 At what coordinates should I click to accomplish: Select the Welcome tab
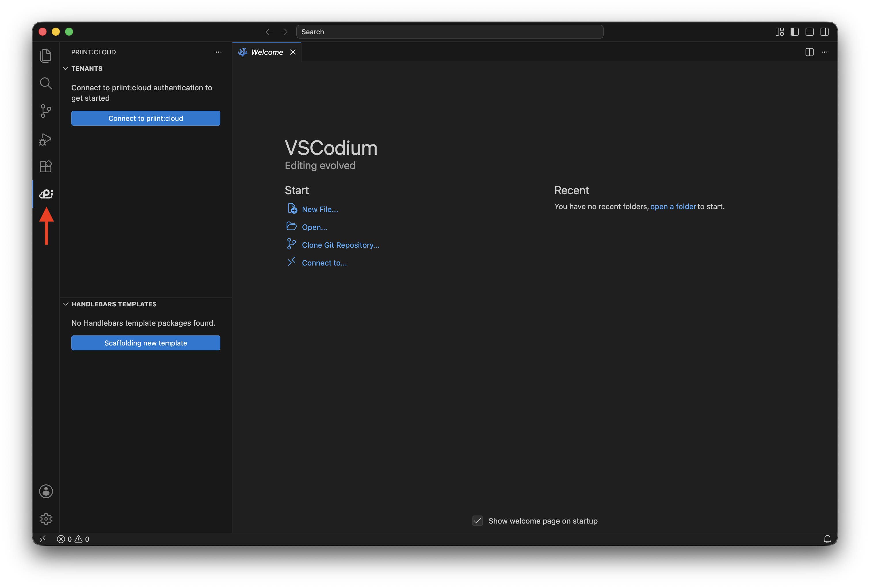[266, 52]
